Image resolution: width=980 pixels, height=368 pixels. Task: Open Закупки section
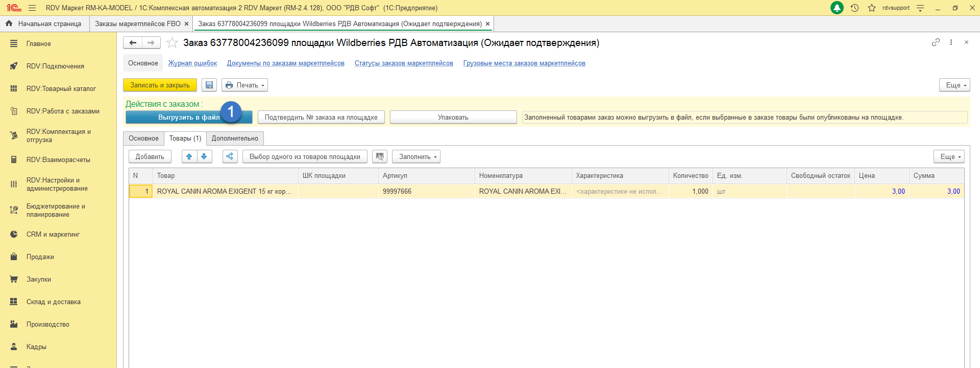tap(39, 280)
